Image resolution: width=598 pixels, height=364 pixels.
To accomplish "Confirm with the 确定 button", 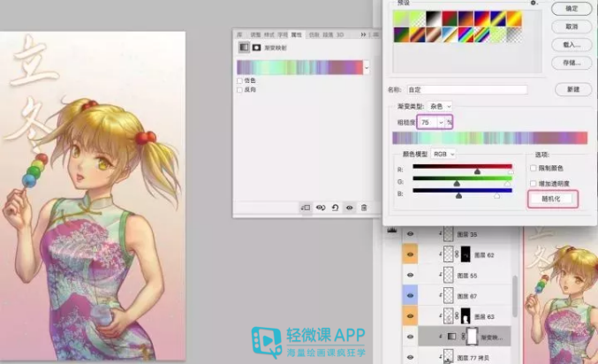I will coord(572,9).
